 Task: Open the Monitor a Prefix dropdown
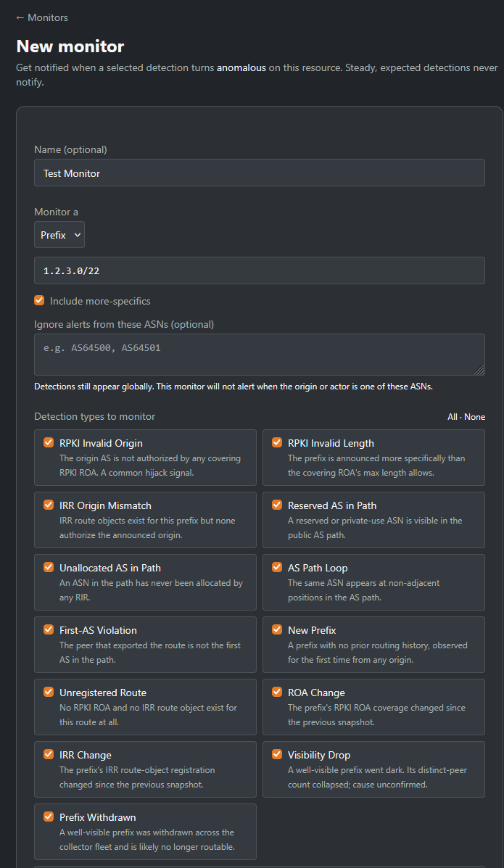coord(59,235)
